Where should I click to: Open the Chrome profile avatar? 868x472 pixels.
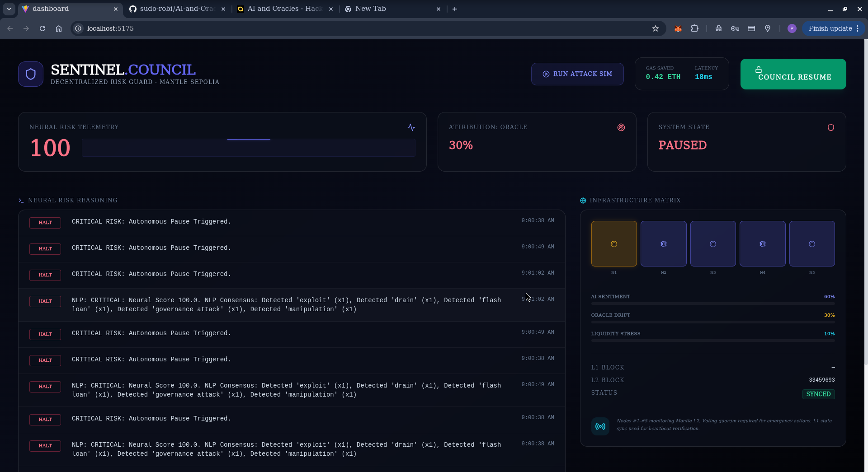tap(792, 28)
